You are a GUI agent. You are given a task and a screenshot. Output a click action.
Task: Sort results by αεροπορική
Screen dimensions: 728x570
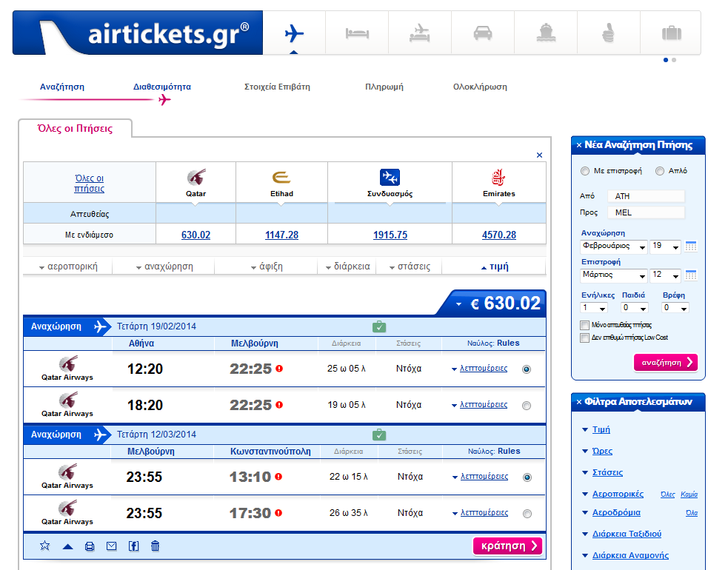pos(68,266)
